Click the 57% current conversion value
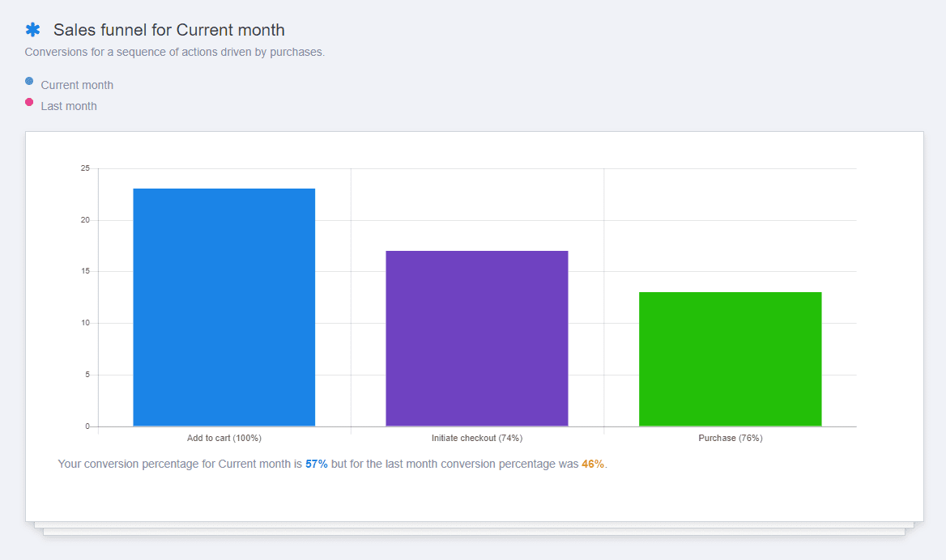Screen dimensions: 946x560 click(316, 465)
